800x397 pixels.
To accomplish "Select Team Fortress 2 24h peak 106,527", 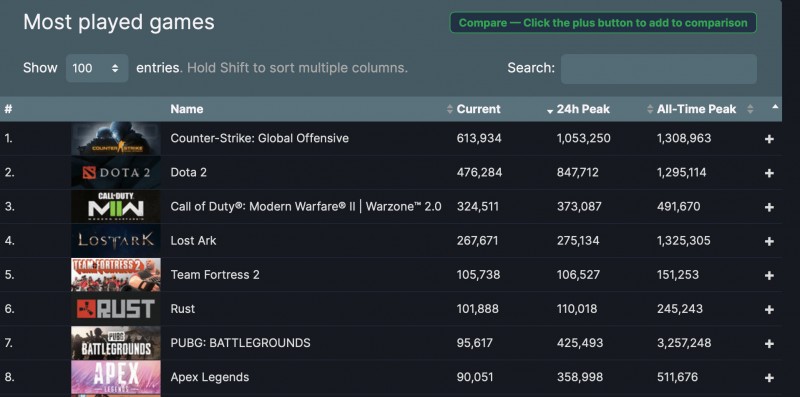I will coord(579,275).
